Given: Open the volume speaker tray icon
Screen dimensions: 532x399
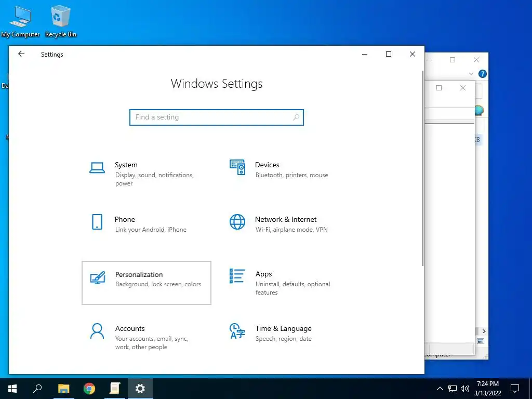Looking at the screenshot, I should [x=465, y=389].
